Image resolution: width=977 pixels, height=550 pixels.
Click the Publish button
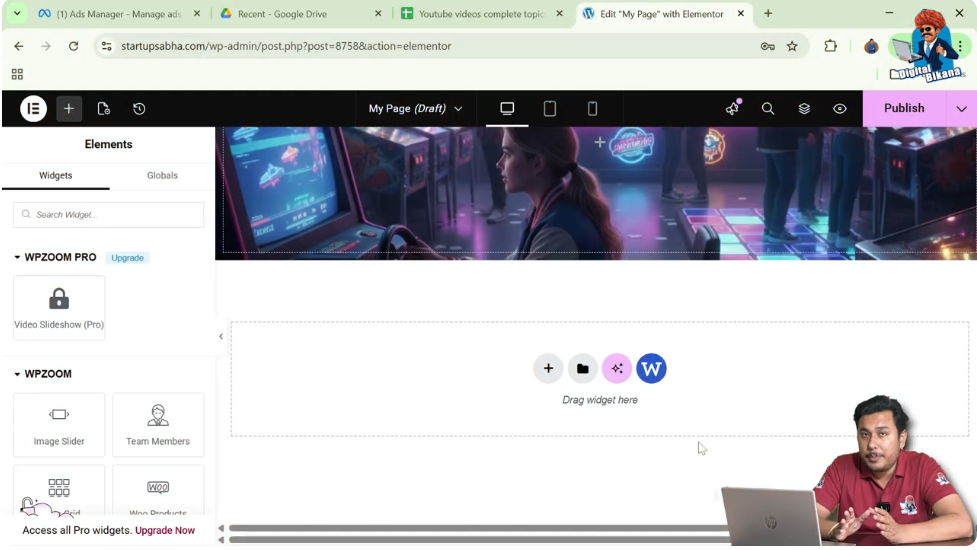[904, 108]
